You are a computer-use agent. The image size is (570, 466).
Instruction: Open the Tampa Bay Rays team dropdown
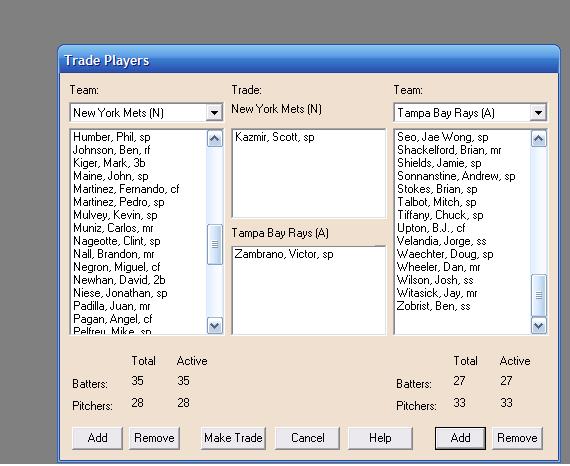pyautogui.click(x=538, y=113)
